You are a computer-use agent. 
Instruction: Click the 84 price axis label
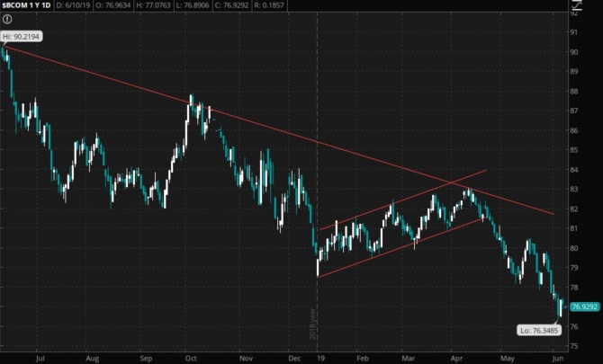[x=574, y=170]
